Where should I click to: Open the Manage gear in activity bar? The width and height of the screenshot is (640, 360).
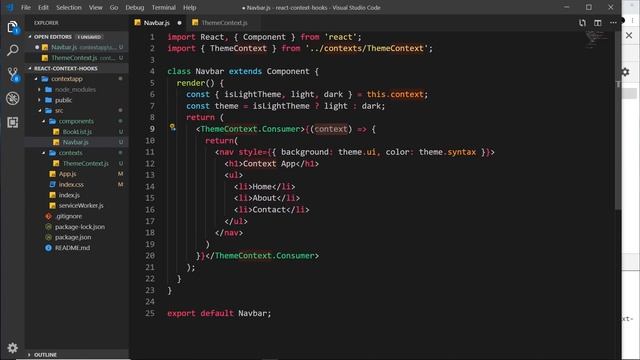click(13, 348)
